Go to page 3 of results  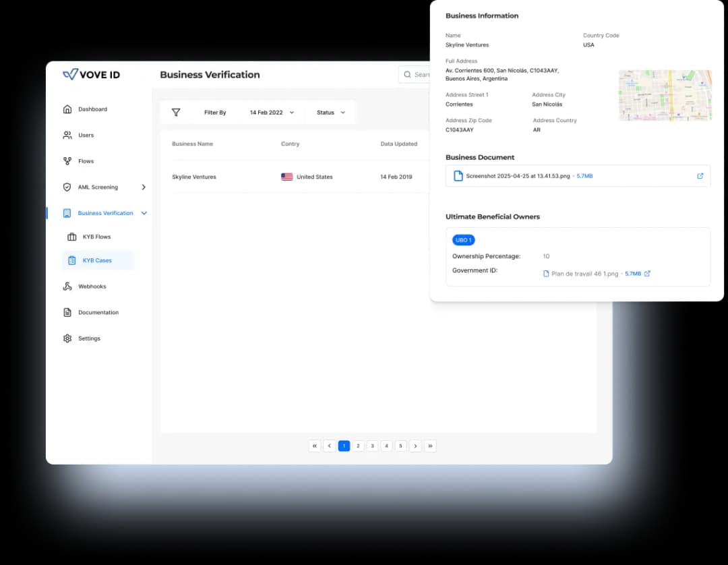(372, 446)
